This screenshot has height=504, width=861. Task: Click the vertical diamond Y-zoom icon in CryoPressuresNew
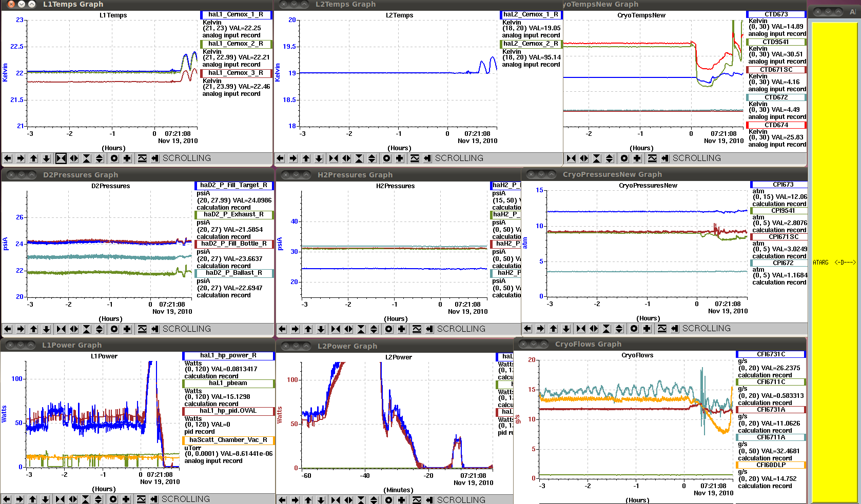pyautogui.click(x=619, y=329)
